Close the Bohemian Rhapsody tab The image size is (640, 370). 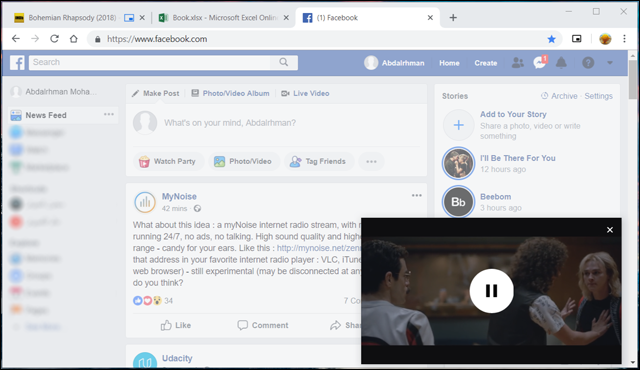point(142,18)
